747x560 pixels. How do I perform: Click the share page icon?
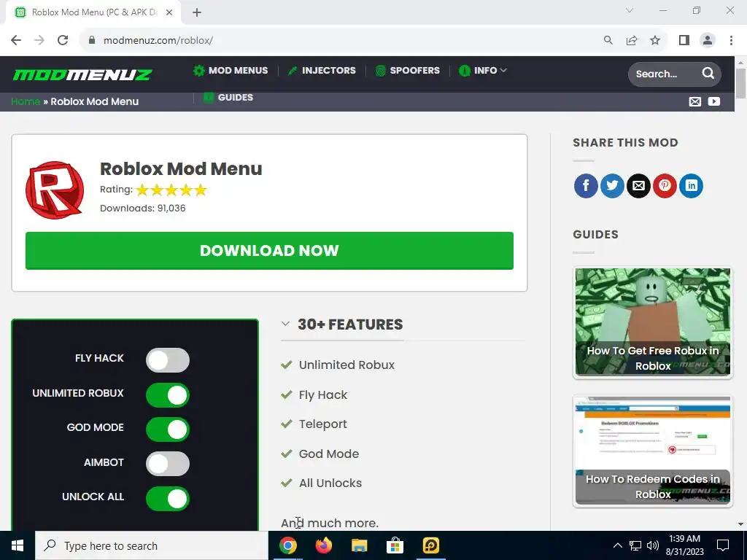pyautogui.click(x=632, y=40)
